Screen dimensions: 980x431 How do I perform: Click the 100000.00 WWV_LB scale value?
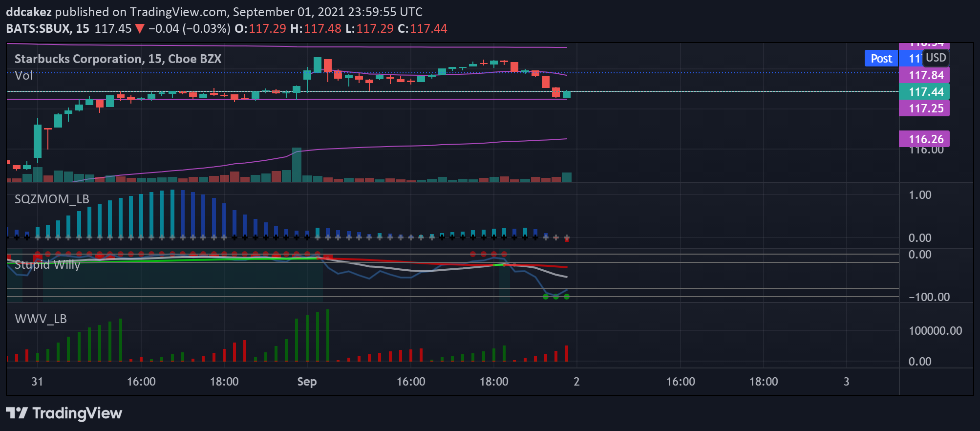coord(935,331)
